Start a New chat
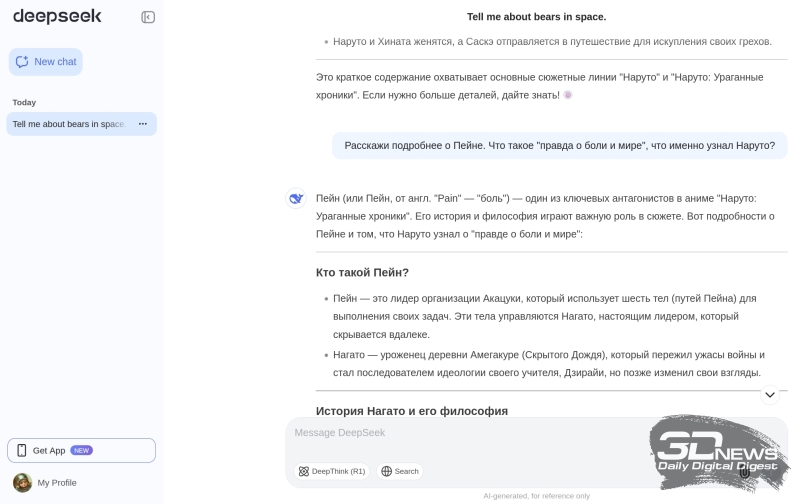 point(46,62)
